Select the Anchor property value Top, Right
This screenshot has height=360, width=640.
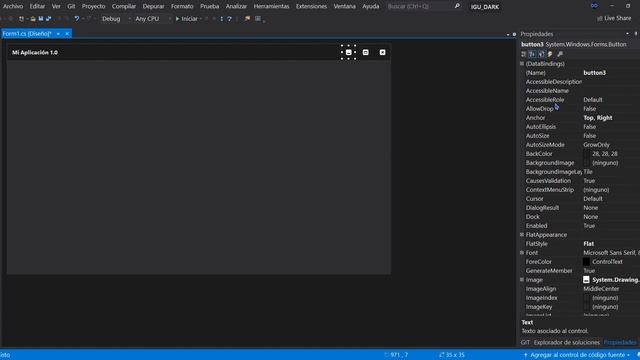pyautogui.click(x=598, y=118)
